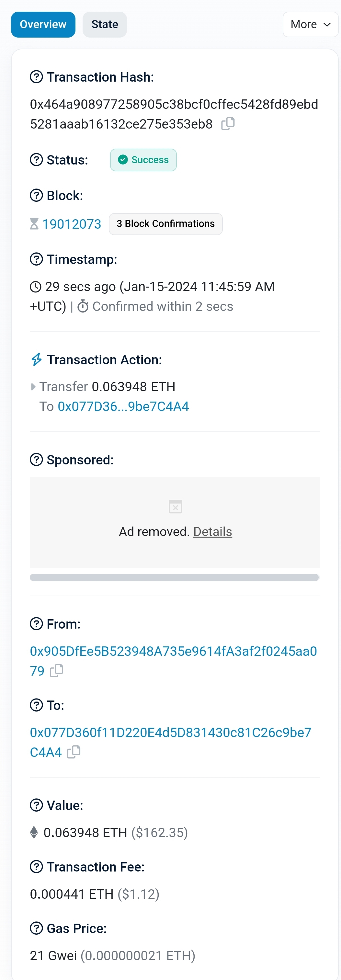Screen dimensions: 341x980
Task: Click help icon next to Value
Action: pyautogui.click(x=36, y=805)
